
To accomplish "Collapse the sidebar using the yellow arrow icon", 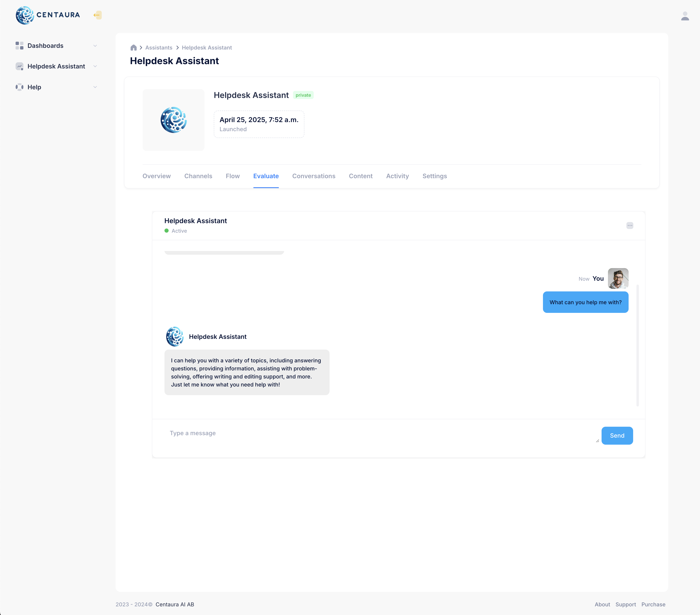I will 97,15.
